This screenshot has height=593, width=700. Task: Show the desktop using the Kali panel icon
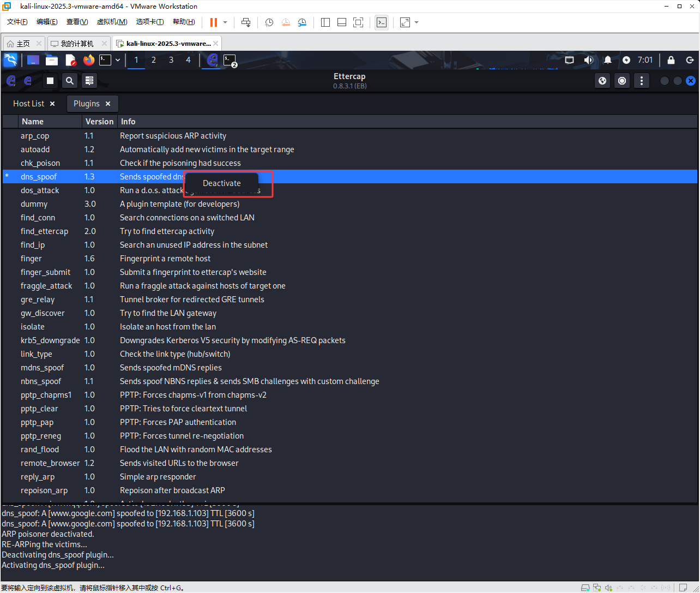click(33, 60)
